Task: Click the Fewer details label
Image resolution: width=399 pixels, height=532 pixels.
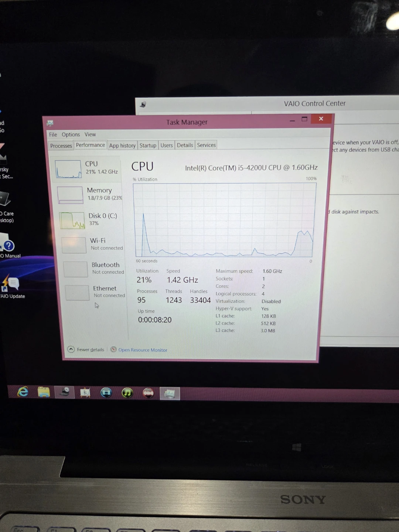Action: [91, 349]
